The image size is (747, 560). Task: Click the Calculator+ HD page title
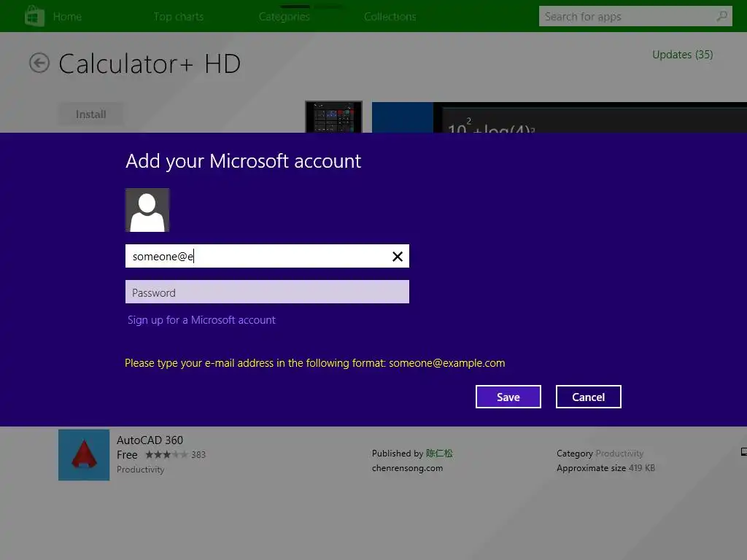[x=150, y=63]
